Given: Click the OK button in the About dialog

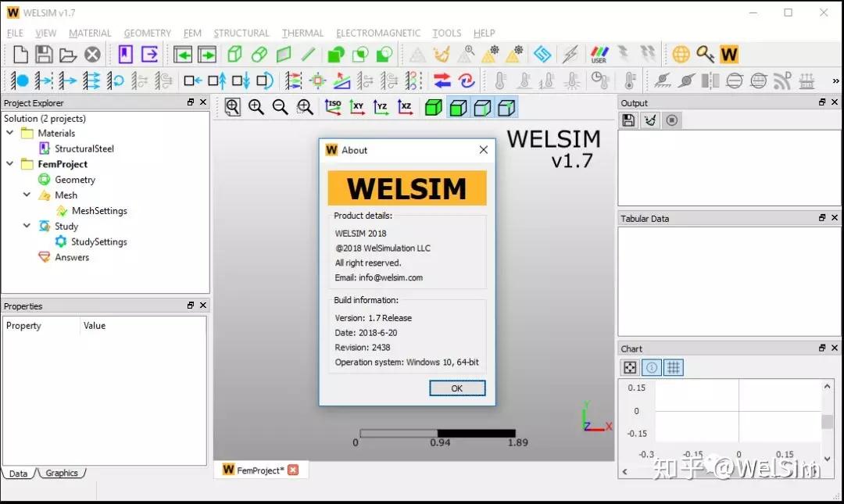Looking at the screenshot, I should coord(456,388).
